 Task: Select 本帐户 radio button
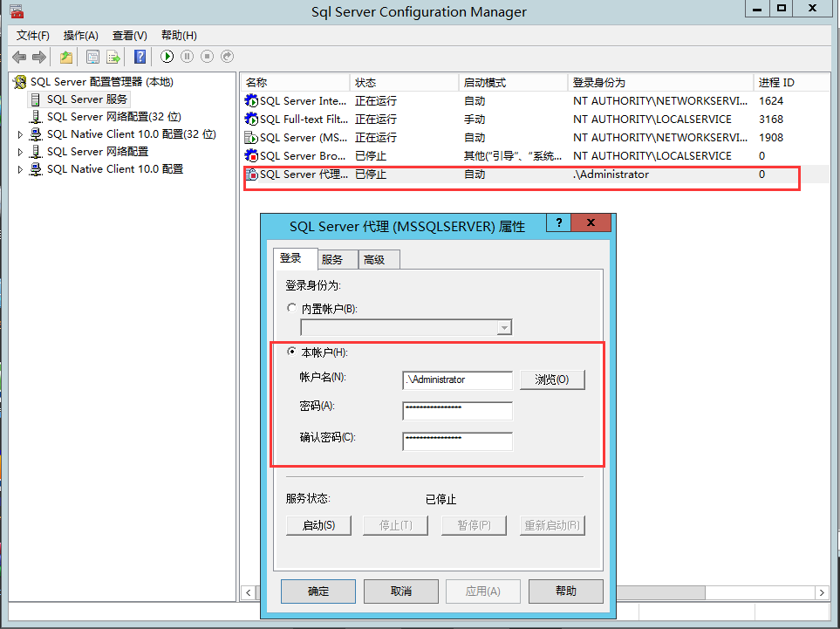tap(292, 352)
